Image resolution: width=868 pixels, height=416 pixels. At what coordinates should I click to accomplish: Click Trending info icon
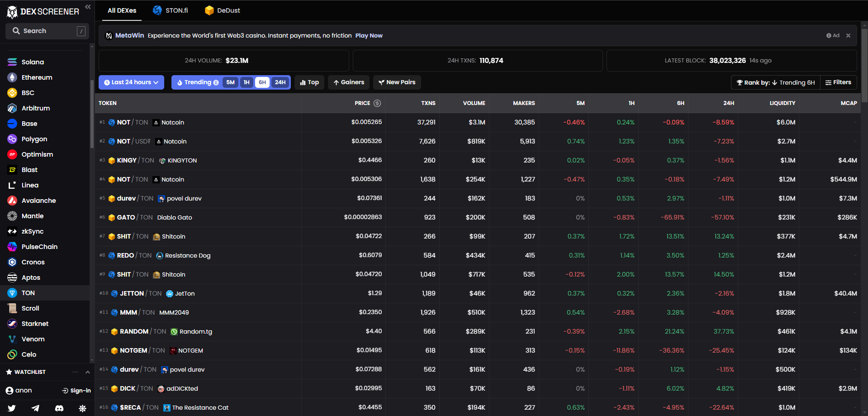point(216,82)
